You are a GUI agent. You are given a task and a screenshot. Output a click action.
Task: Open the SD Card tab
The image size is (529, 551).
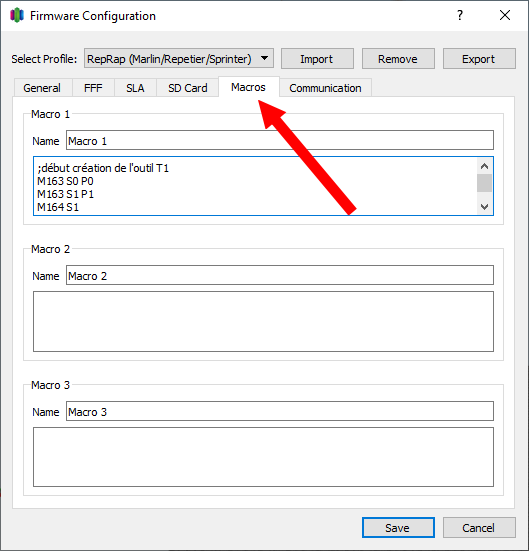188,87
